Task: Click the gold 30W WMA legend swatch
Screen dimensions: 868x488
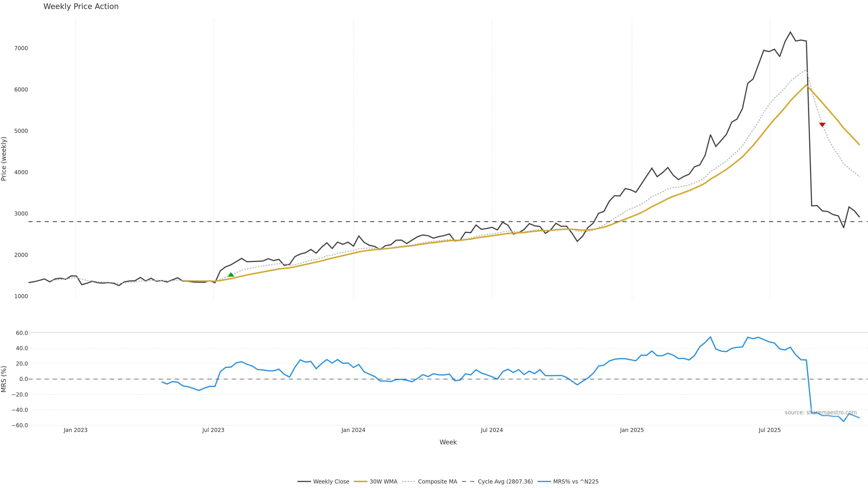Action: (x=360, y=482)
